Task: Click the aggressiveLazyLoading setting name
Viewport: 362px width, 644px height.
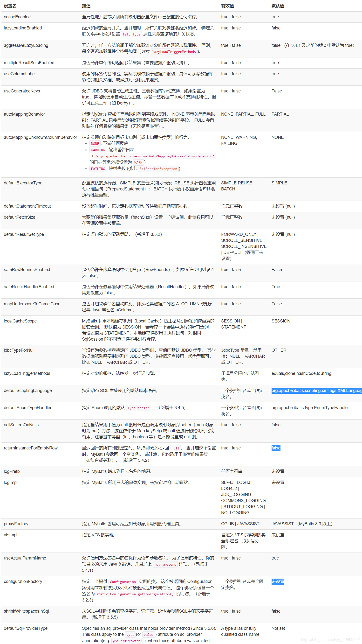Action: (x=26, y=45)
